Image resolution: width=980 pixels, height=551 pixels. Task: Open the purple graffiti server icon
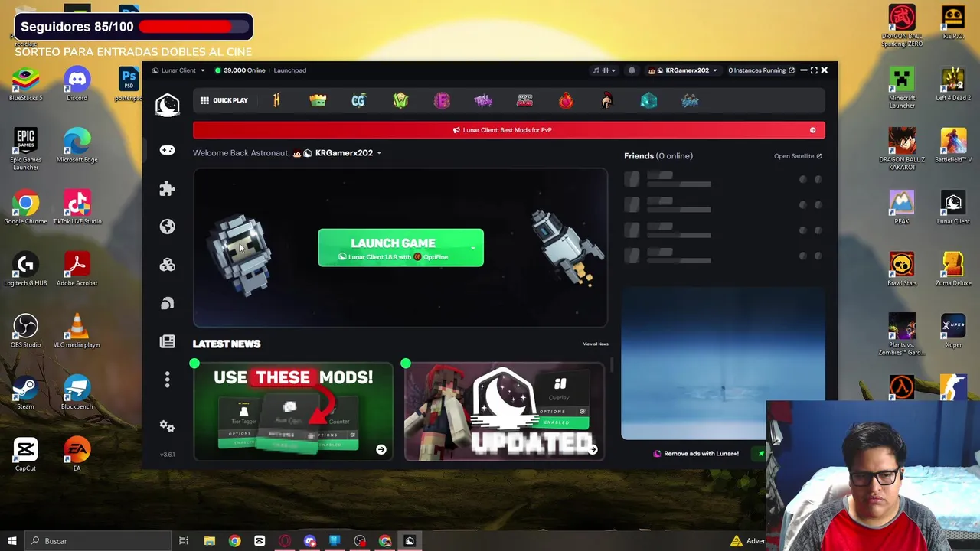tap(483, 100)
